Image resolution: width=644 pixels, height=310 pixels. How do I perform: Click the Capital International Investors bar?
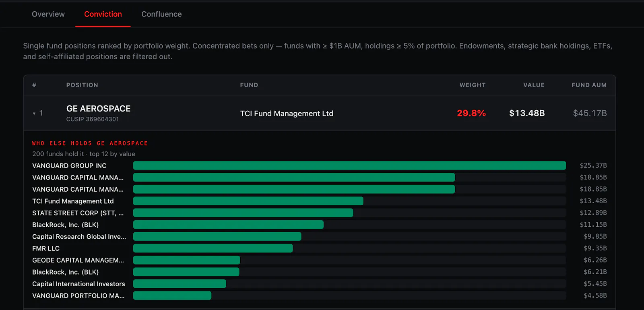(180, 284)
